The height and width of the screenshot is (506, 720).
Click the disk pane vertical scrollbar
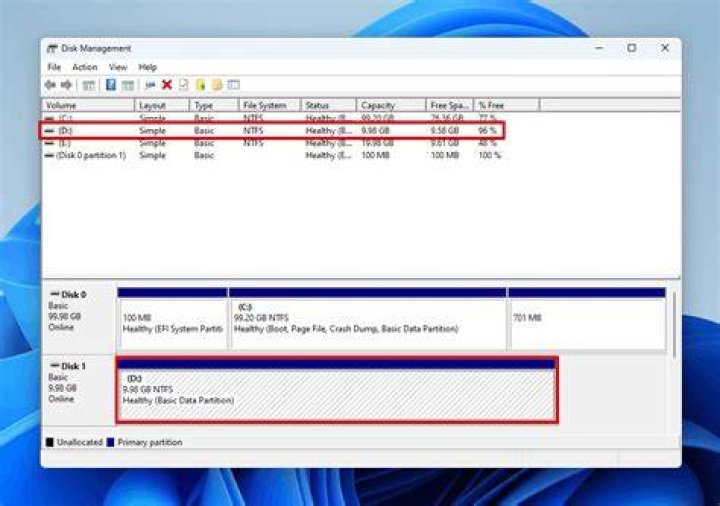(x=673, y=324)
